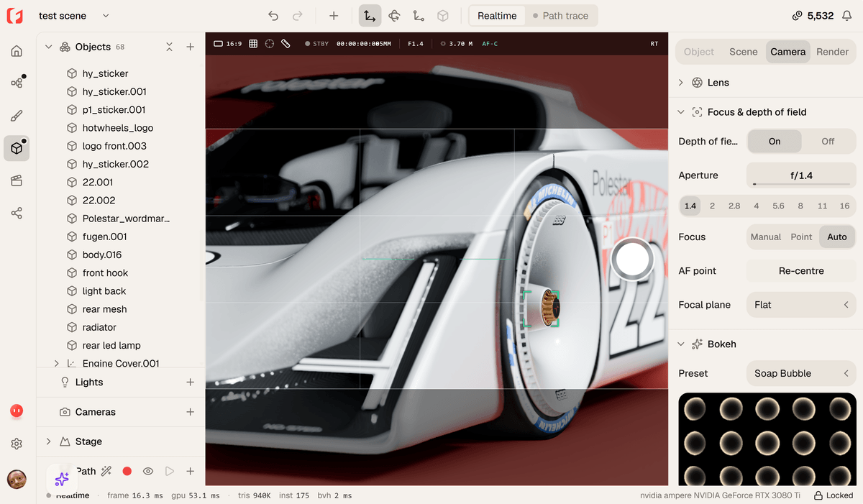Open the clapperboard sidebar icon
Image resolution: width=863 pixels, height=504 pixels.
pyautogui.click(x=17, y=180)
